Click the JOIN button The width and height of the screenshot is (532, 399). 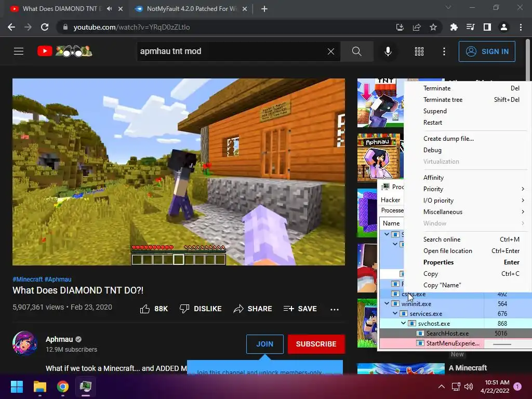click(x=264, y=344)
